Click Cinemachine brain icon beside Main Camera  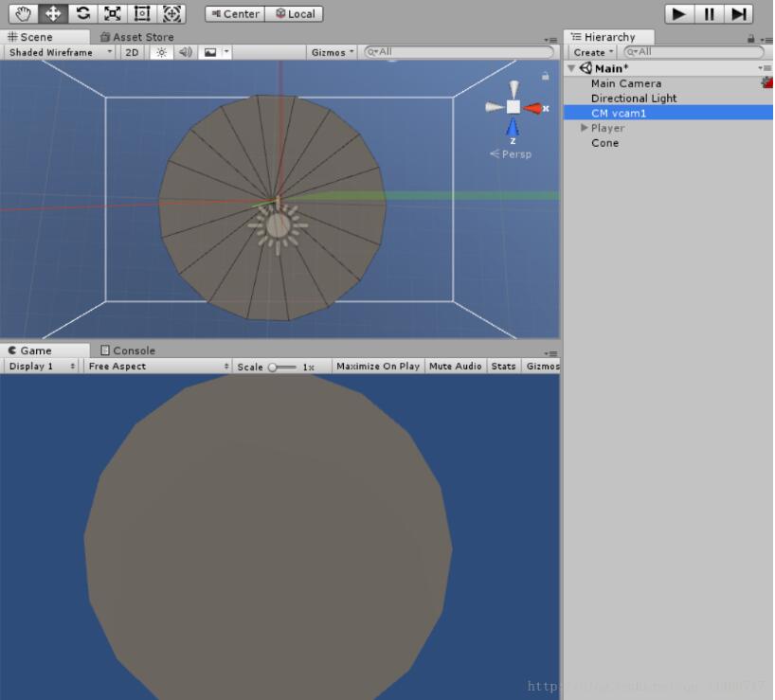coord(767,83)
